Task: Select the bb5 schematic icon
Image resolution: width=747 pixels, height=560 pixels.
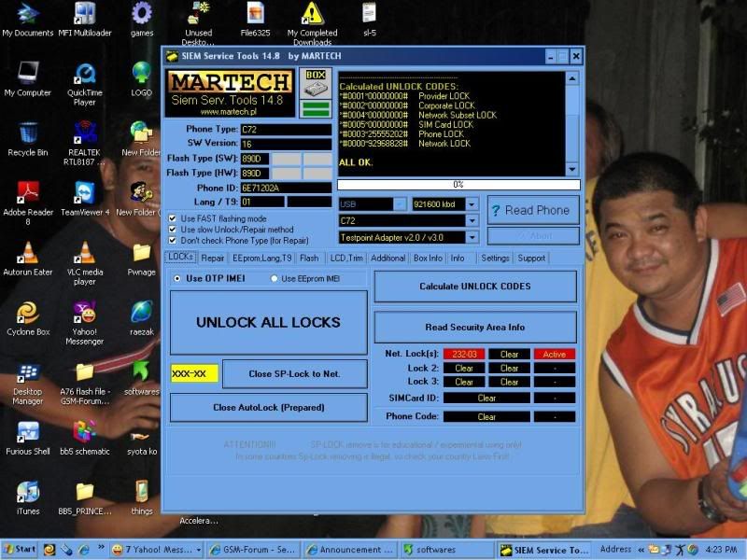Action: tap(85, 438)
